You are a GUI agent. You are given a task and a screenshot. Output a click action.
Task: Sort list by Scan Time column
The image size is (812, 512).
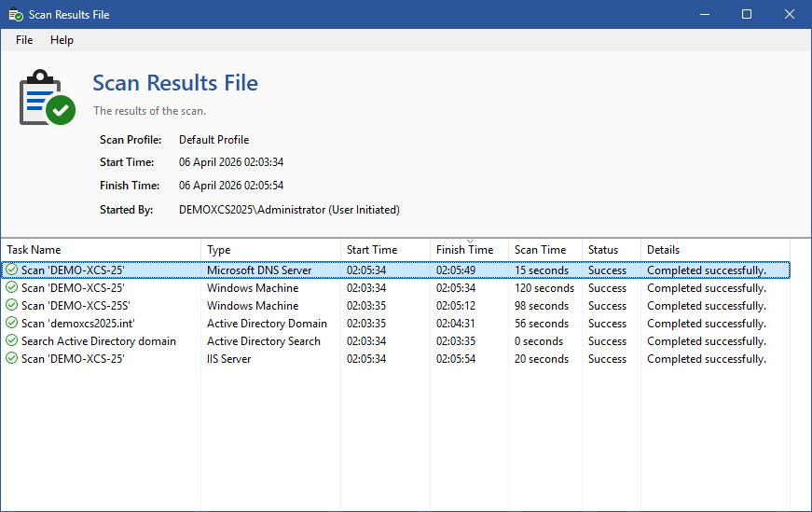click(540, 250)
